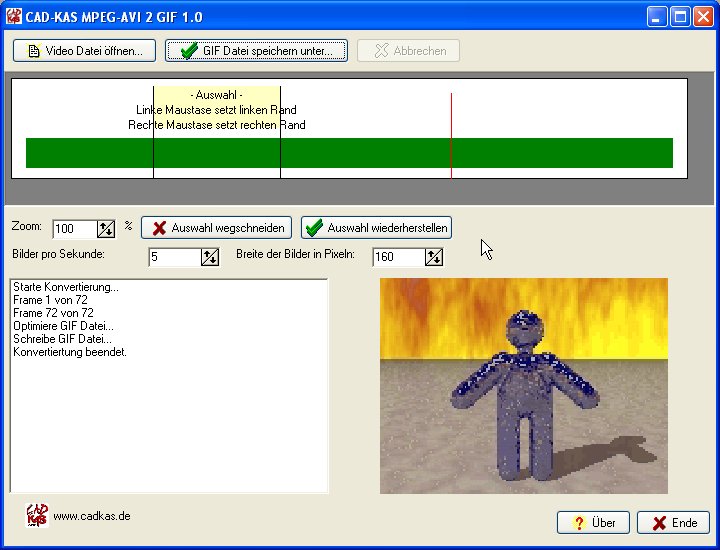
Task: Click the CAD-KAS logo at bottom left
Action: click(36, 516)
